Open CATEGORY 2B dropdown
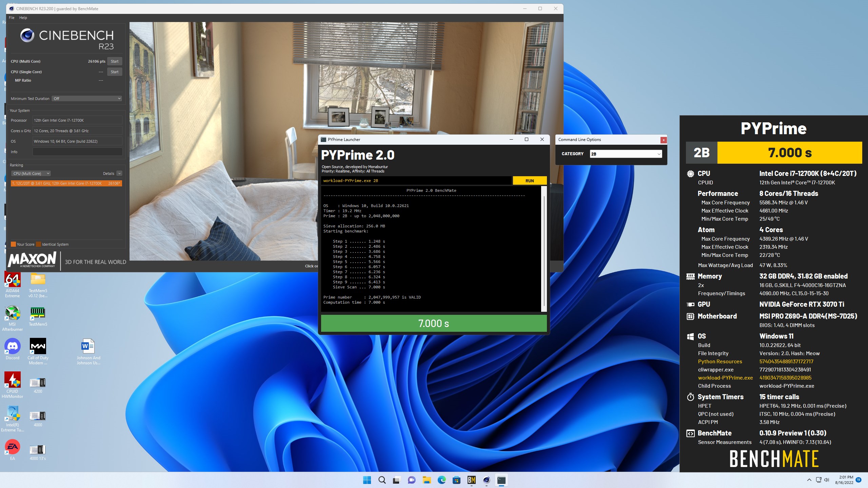 point(626,154)
